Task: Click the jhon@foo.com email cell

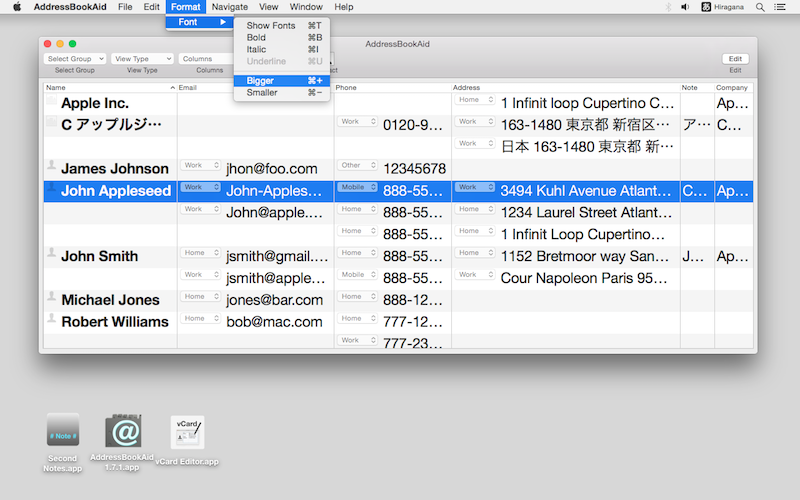Action: (271, 169)
